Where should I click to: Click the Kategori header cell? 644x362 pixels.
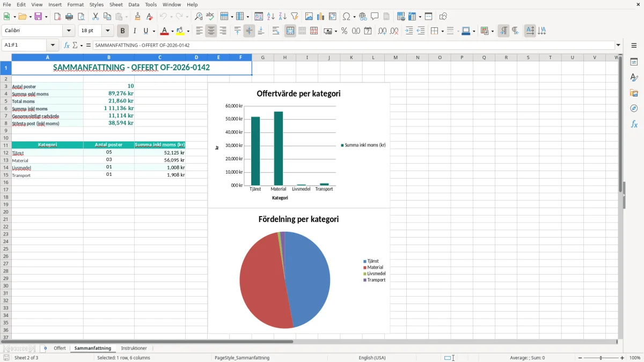(47, 145)
